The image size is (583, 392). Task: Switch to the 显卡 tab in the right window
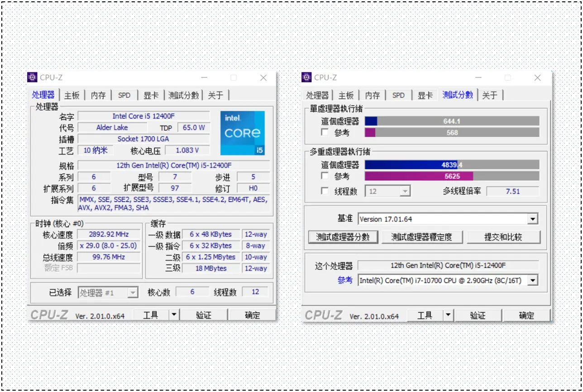tap(425, 95)
